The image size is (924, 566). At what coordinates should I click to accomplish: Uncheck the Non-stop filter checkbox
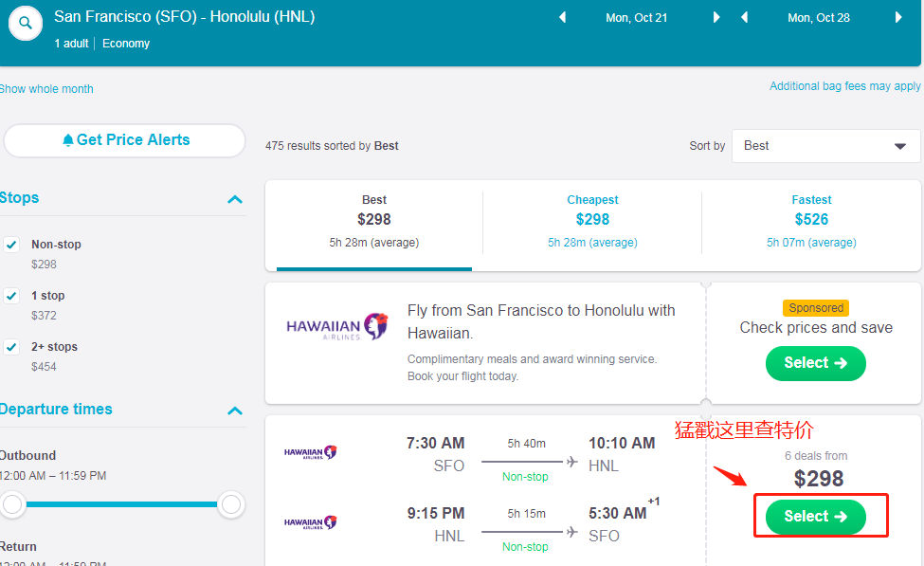click(x=11, y=244)
